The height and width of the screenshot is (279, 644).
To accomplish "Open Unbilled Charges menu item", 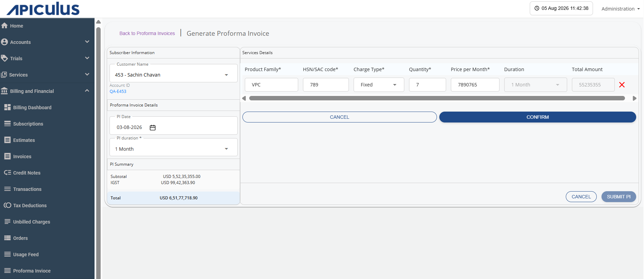I will (x=32, y=222).
